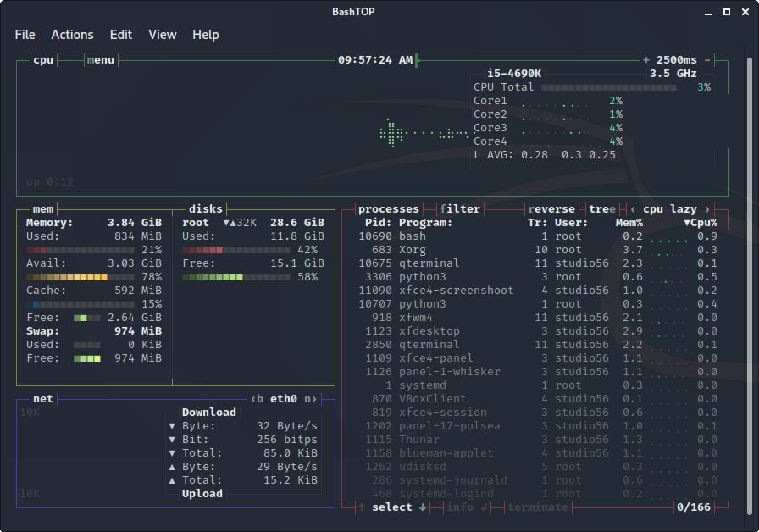Click the plus to increase update interval
This screenshot has height=532, width=759.
[646, 60]
